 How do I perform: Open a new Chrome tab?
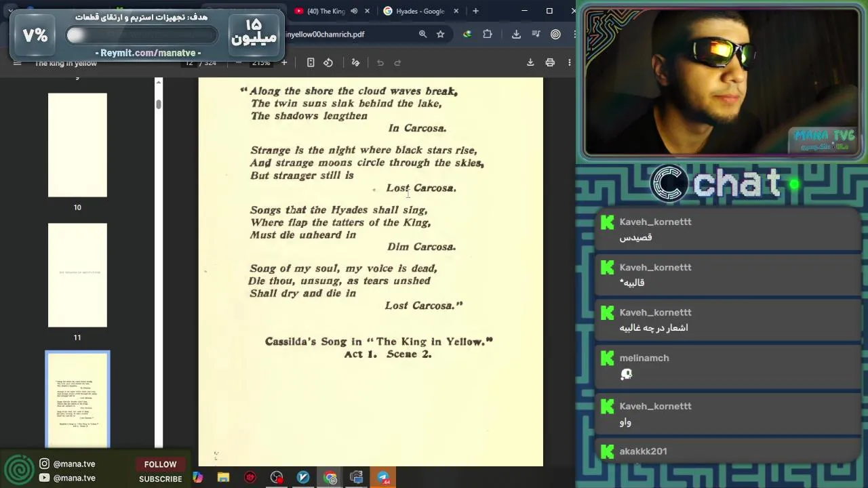[x=475, y=11]
